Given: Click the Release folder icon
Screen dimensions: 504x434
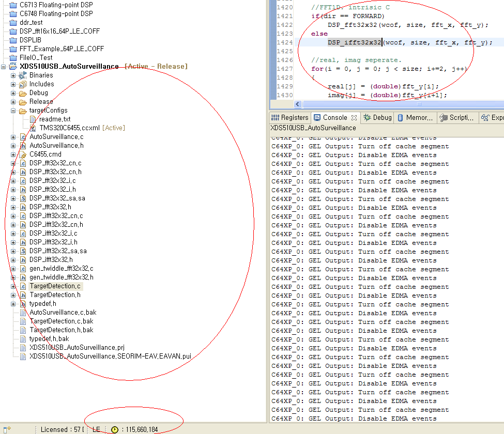Looking at the screenshot, I should 23,102.
